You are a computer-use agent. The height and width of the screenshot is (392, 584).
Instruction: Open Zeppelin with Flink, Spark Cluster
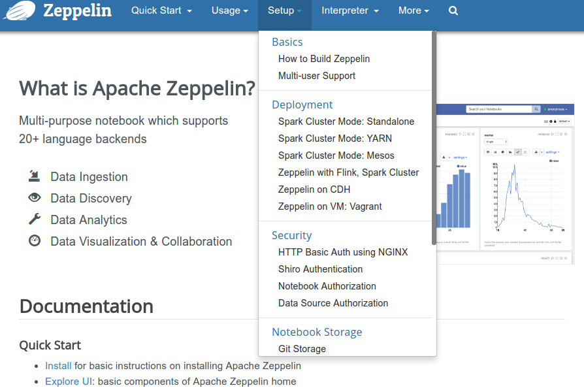[x=348, y=172]
